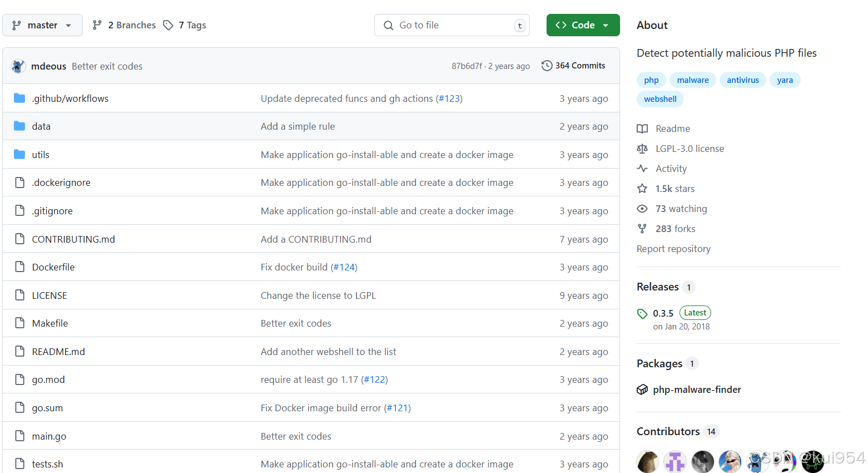Open the 7 Tags view
The height and width of the screenshot is (473, 868).
click(x=184, y=25)
